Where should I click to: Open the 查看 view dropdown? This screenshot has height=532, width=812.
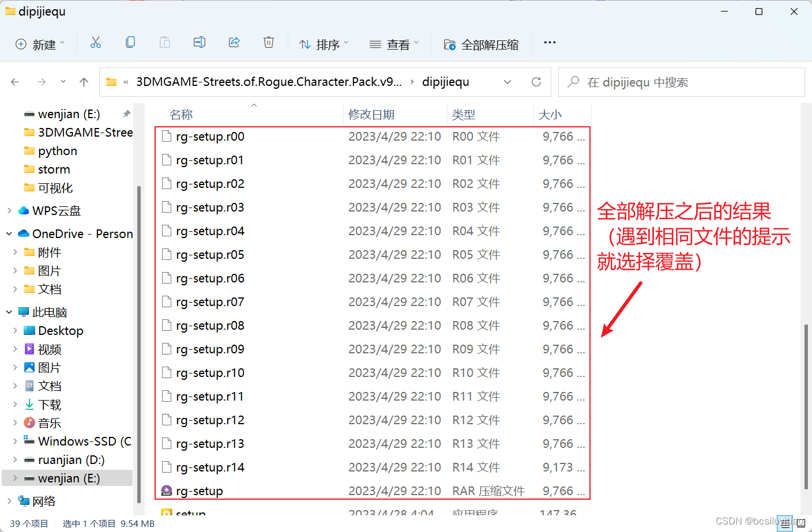point(394,43)
